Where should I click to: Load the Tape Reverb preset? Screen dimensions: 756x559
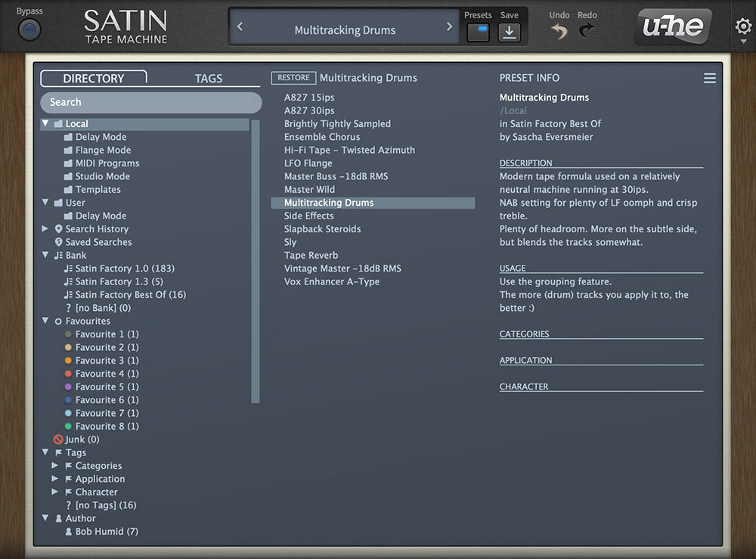311,255
